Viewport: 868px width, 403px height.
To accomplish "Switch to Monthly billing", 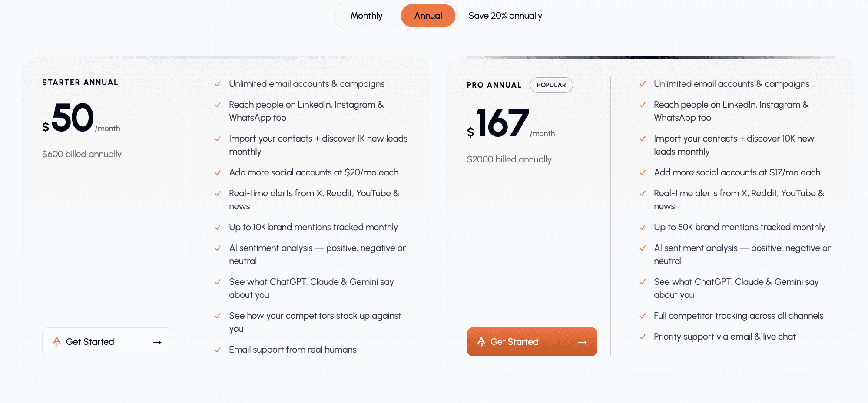I will point(366,16).
